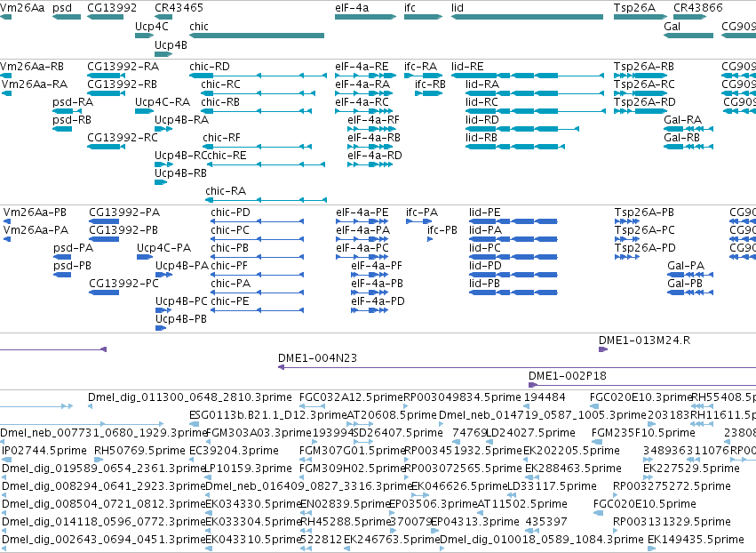Click protein ifc-PA label
This screenshot has width=756, height=553.
point(422,212)
